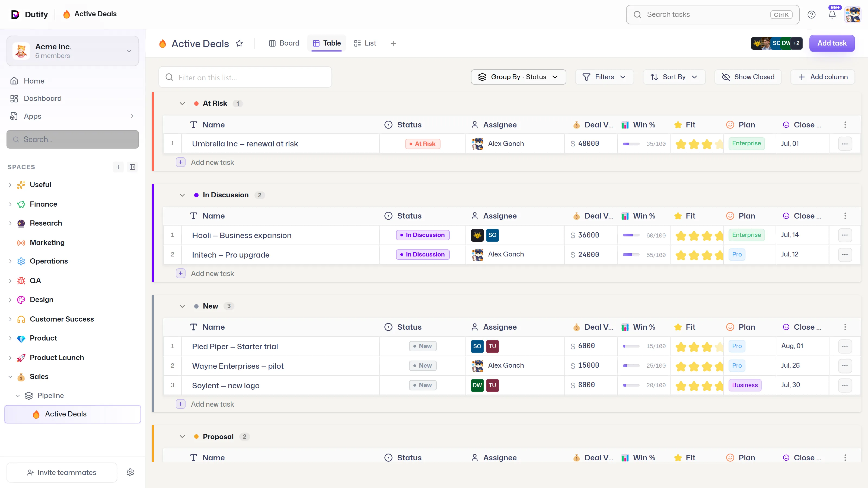Switch to the List view tab
The height and width of the screenshot is (488, 868).
(x=365, y=43)
